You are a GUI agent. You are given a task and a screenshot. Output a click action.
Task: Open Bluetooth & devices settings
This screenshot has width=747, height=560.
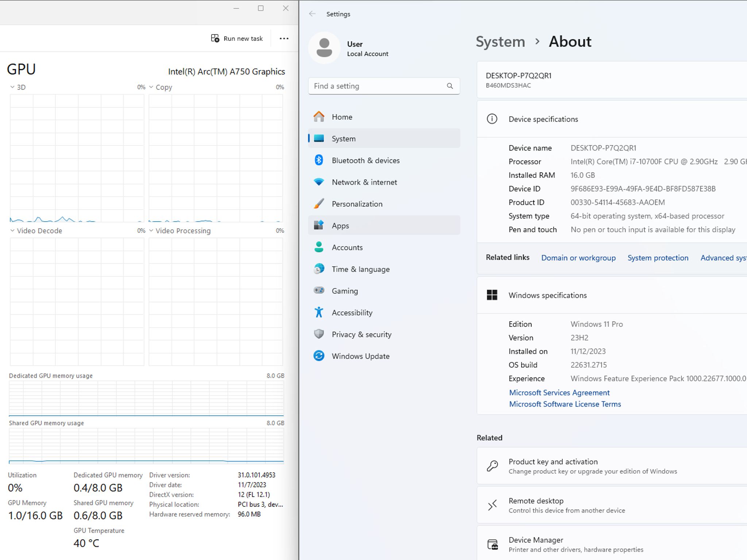click(384, 160)
